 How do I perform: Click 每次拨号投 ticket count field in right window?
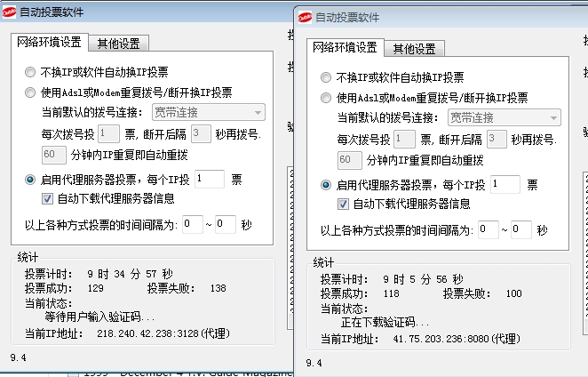[x=404, y=139]
